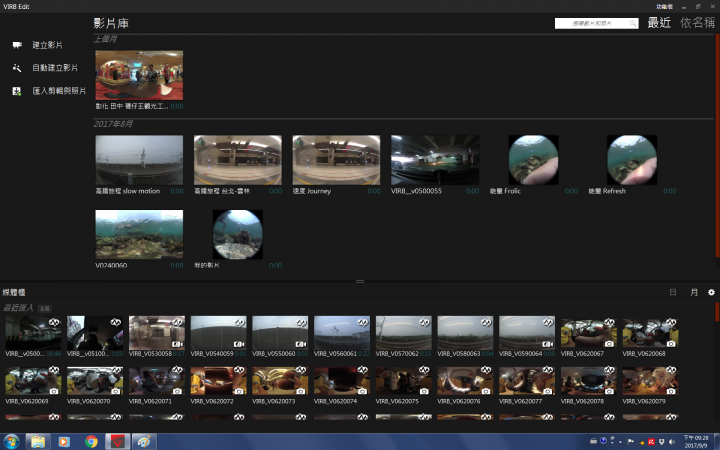The width and height of the screenshot is (720, 450).
Task: Click photo camera badge on VIRB_V0620067
Action: tap(609, 344)
